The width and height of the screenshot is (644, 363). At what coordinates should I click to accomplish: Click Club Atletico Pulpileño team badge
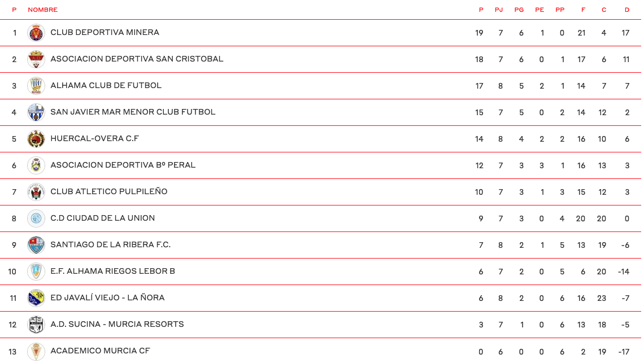36,192
